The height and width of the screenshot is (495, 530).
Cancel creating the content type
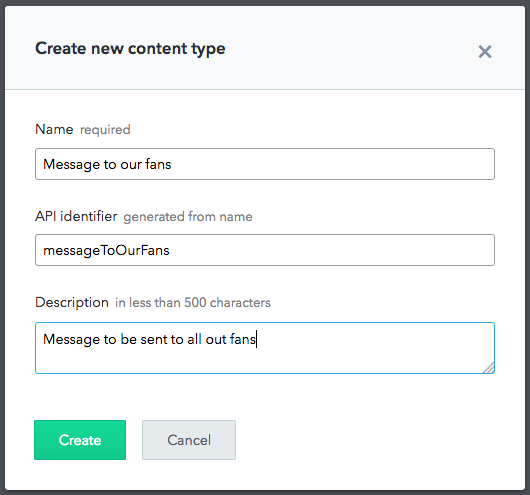tap(189, 440)
